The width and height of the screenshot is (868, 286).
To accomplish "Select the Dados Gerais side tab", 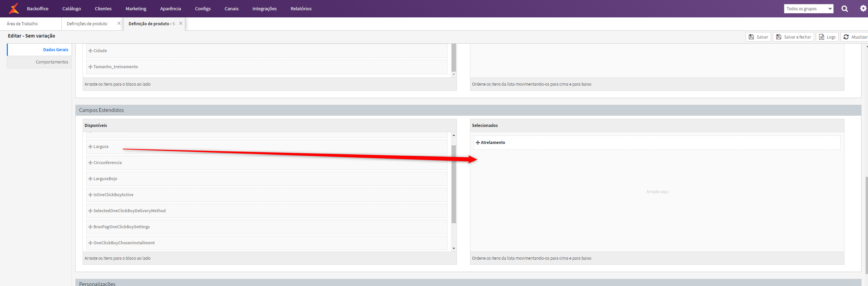I will 40,50.
